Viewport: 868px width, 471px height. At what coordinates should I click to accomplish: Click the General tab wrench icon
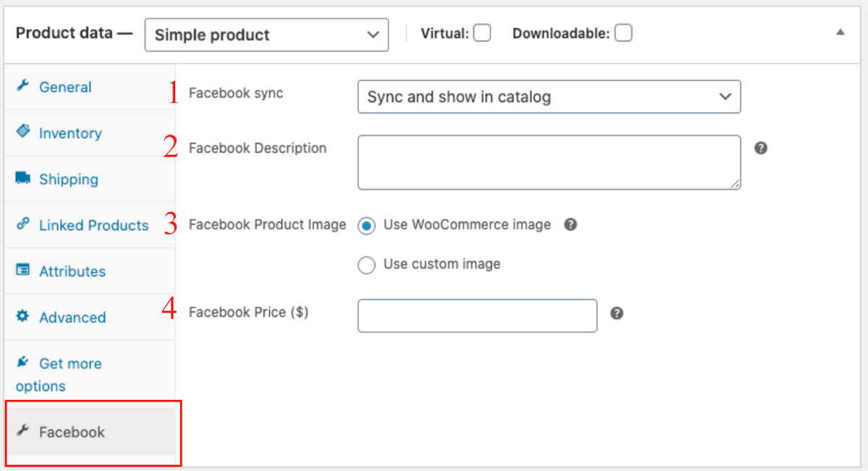pos(22,86)
